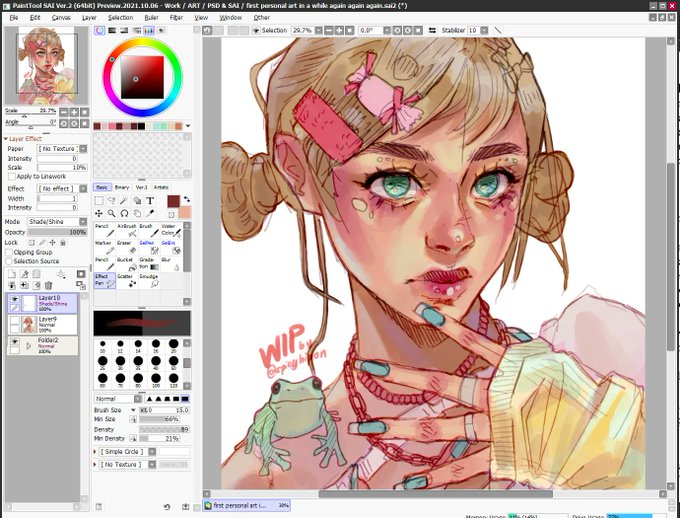Select Layer9 in the layer list
The image size is (680, 518).
pyautogui.click(x=42, y=325)
